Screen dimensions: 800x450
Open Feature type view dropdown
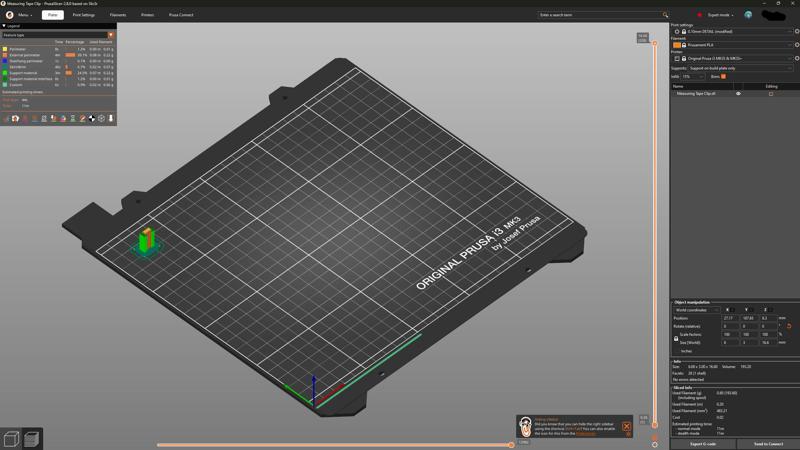[x=58, y=35]
